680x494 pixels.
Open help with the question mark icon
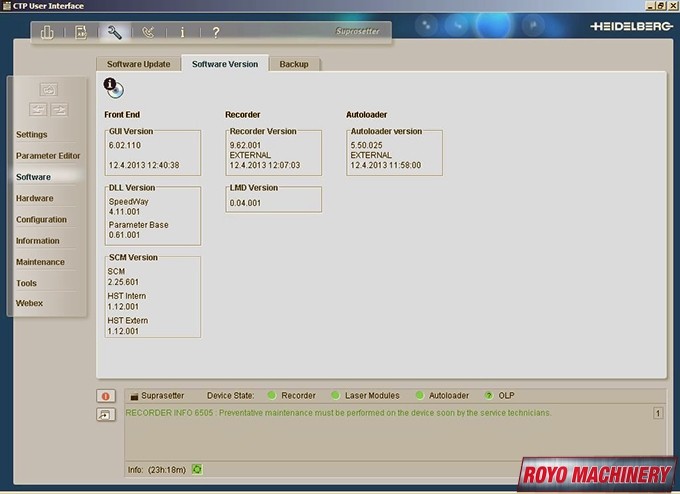point(216,32)
